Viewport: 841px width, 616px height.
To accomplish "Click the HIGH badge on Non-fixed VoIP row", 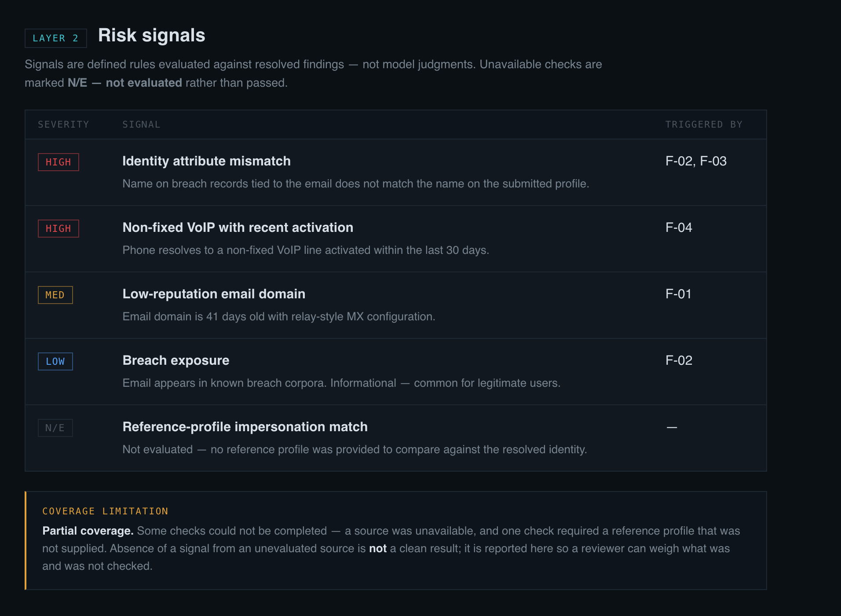I will (x=59, y=228).
